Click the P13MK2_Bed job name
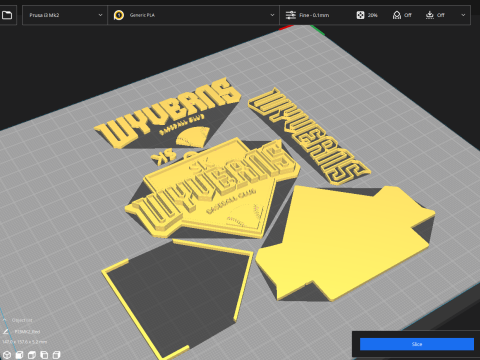Image resolution: width=480 pixels, height=360 pixels. 27,332
